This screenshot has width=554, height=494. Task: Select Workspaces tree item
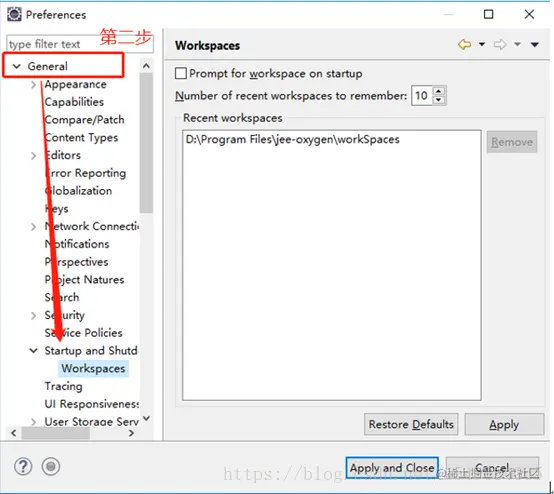tap(93, 368)
